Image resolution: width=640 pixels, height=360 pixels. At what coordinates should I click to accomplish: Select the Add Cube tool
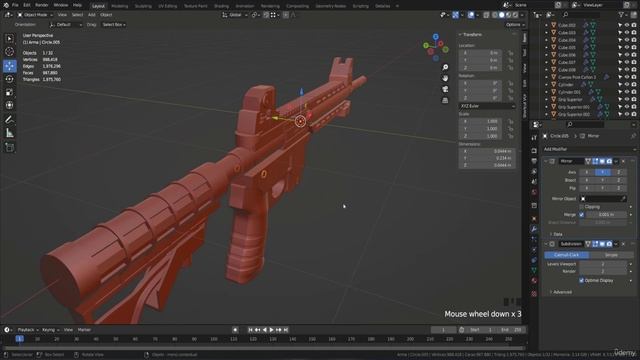coord(9,147)
